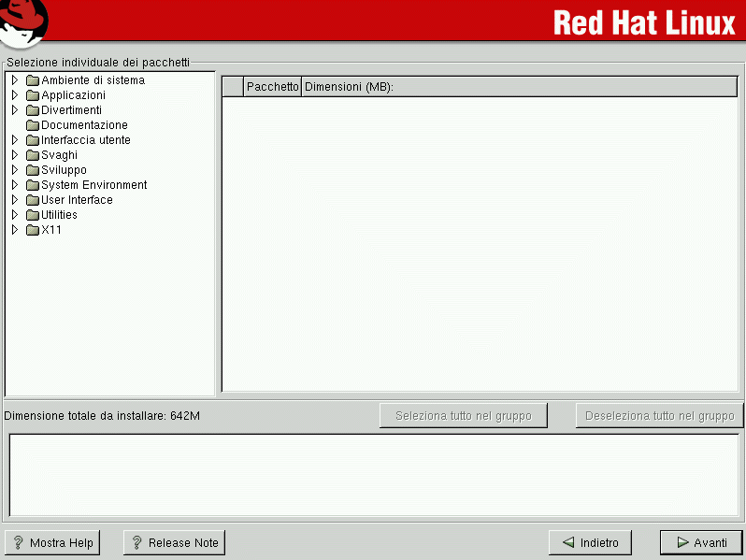The width and height of the screenshot is (746, 560).
Task: Click the Svaghi folder icon
Action: (33, 155)
